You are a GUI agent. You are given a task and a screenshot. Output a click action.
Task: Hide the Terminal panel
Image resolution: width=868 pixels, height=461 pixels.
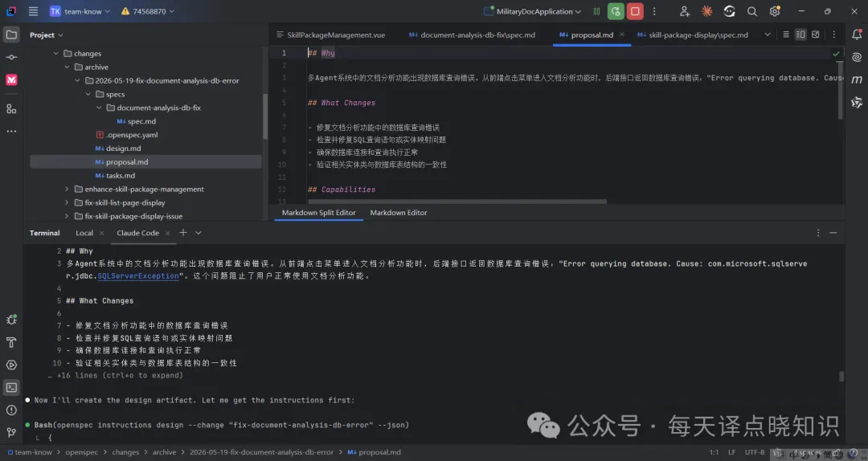pos(833,233)
